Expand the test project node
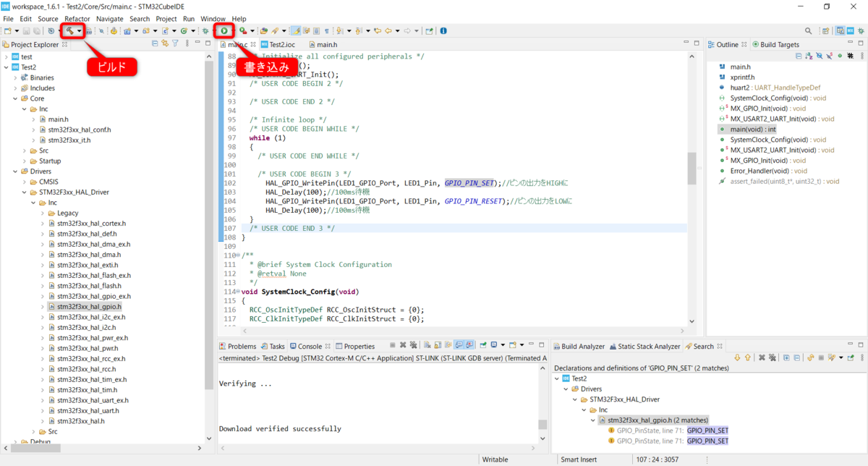868x466 pixels. [7, 56]
